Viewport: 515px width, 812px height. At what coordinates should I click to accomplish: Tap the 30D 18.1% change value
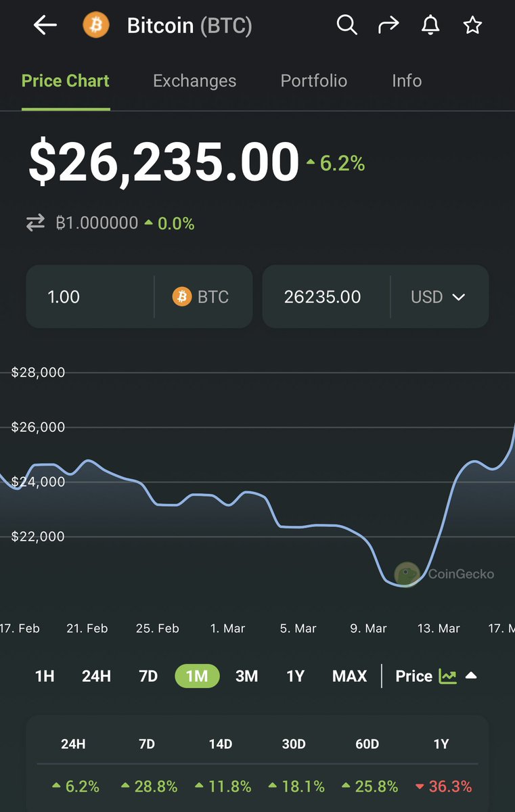point(296,786)
